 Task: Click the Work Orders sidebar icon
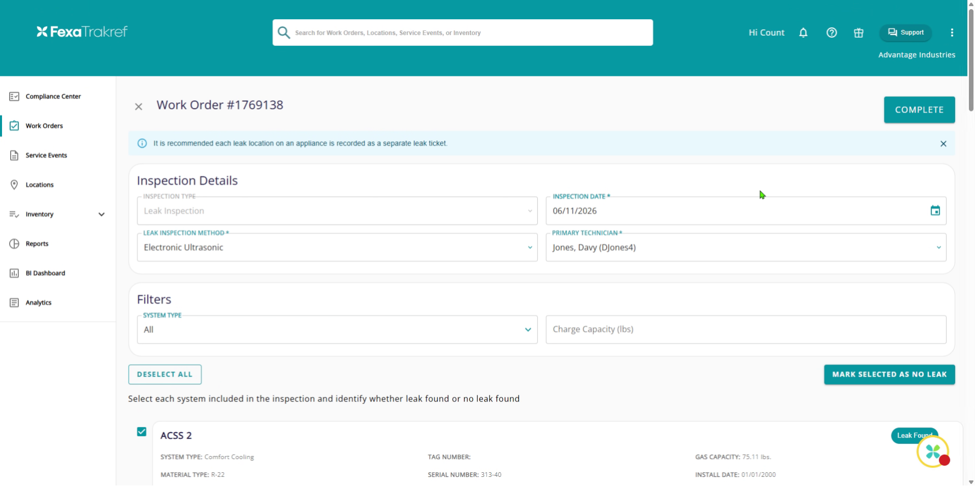click(14, 126)
